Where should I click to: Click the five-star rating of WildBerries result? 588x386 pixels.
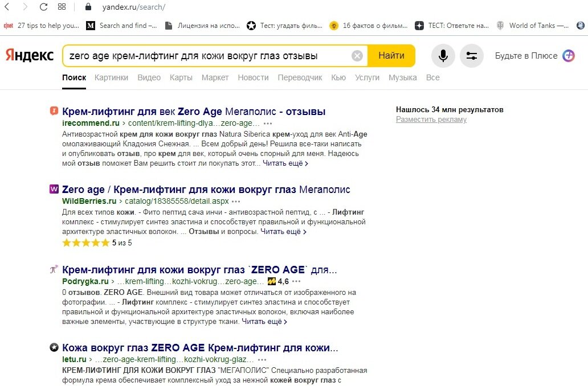pos(85,243)
